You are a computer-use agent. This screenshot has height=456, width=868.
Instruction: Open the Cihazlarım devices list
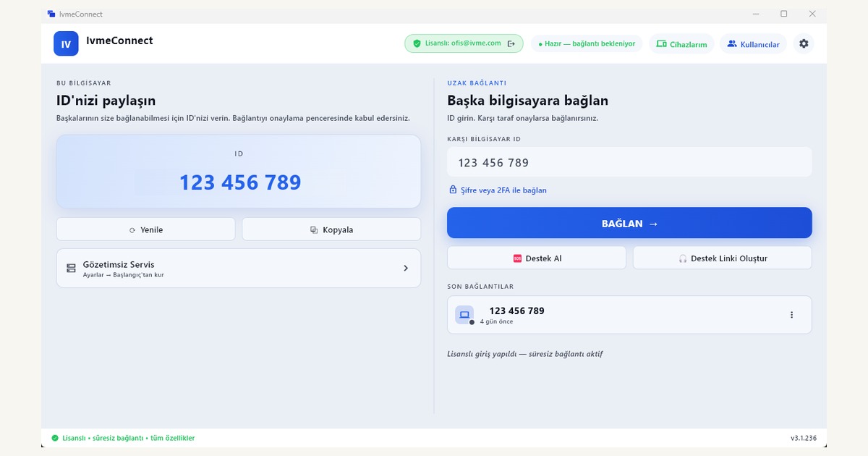(681, 43)
